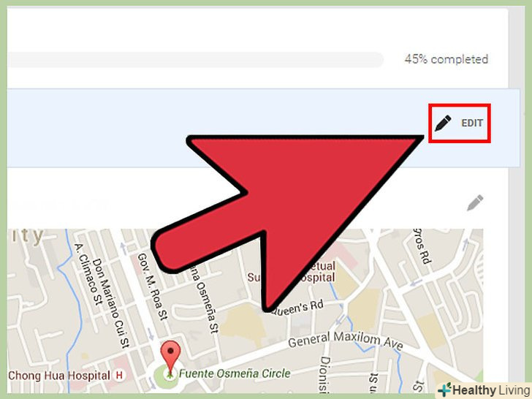The height and width of the screenshot is (399, 532).
Task: Click the profile completion progress bar
Action: click(x=195, y=60)
